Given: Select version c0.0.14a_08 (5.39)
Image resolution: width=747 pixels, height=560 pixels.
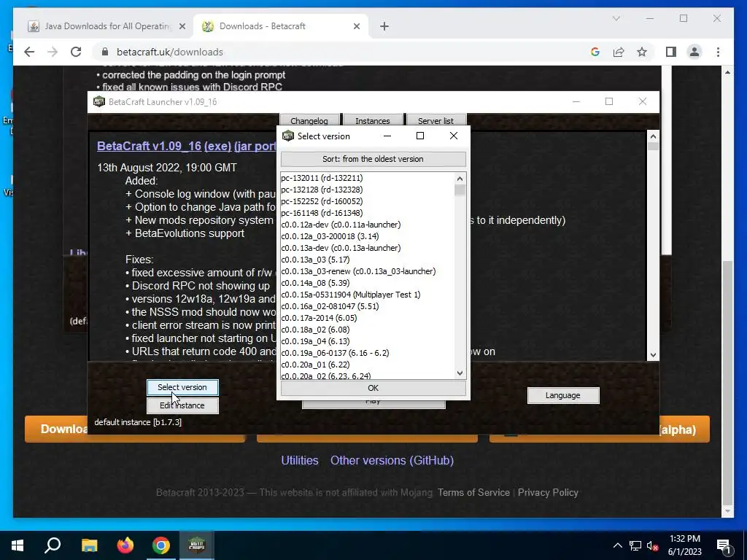Looking at the screenshot, I should 368,283.
